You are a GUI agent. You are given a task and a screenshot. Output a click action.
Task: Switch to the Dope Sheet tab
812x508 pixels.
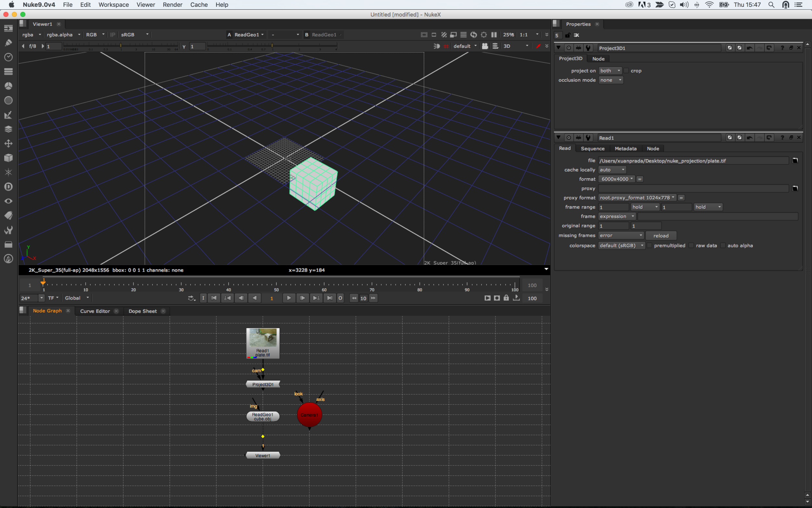pyautogui.click(x=143, y=311)
